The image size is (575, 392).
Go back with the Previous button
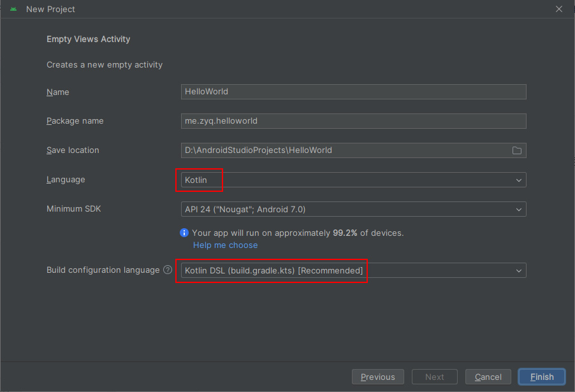click(x=377, y=377)
